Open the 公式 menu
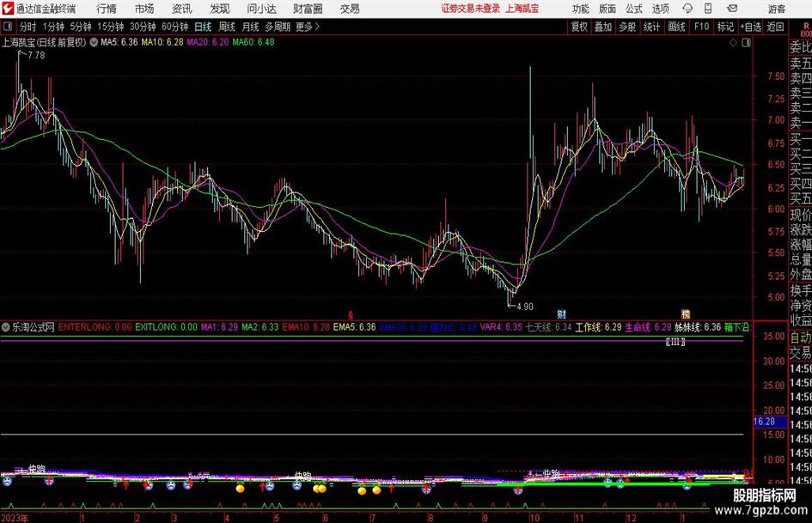Viewport: 812px width, 523px height. pos(633,9)
